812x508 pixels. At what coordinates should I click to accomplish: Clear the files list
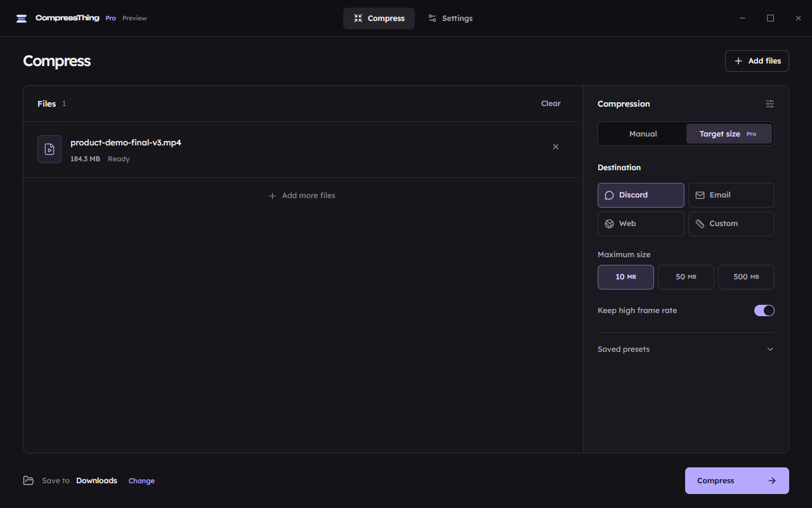[551, 104]
